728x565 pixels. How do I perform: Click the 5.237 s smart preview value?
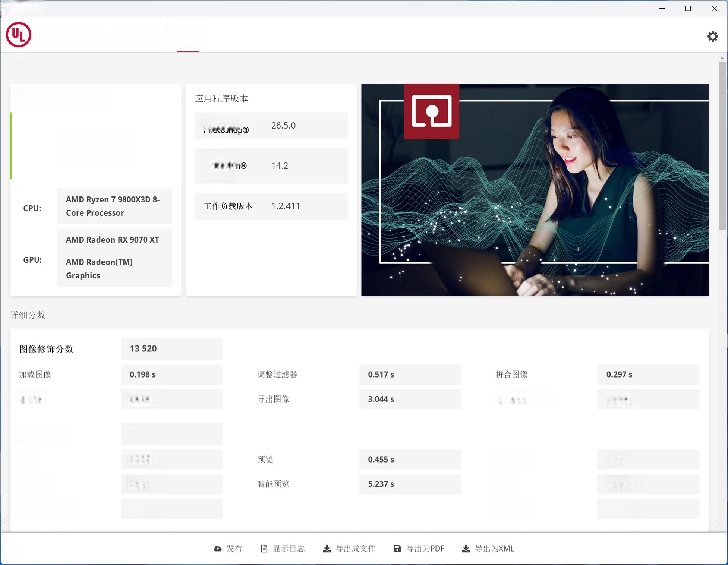tap(381, 484)
